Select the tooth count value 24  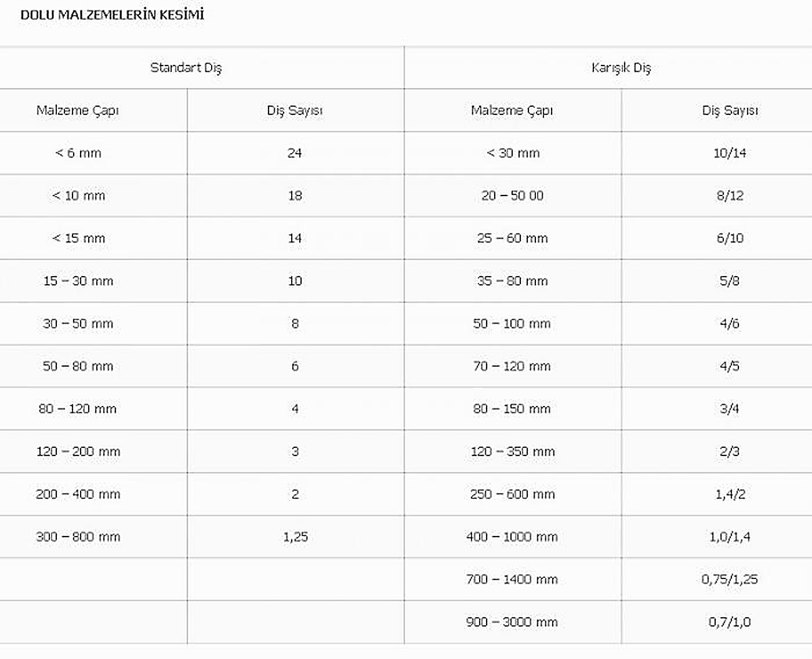click(295, 153)
